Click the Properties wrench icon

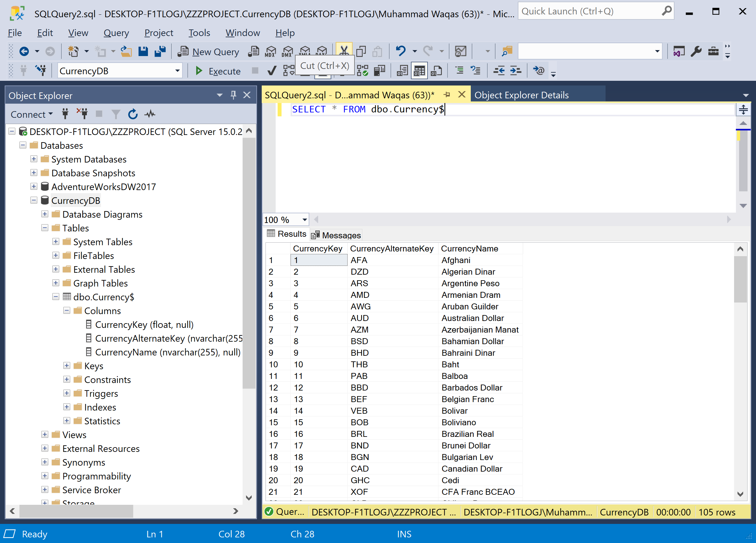[696, 51]
